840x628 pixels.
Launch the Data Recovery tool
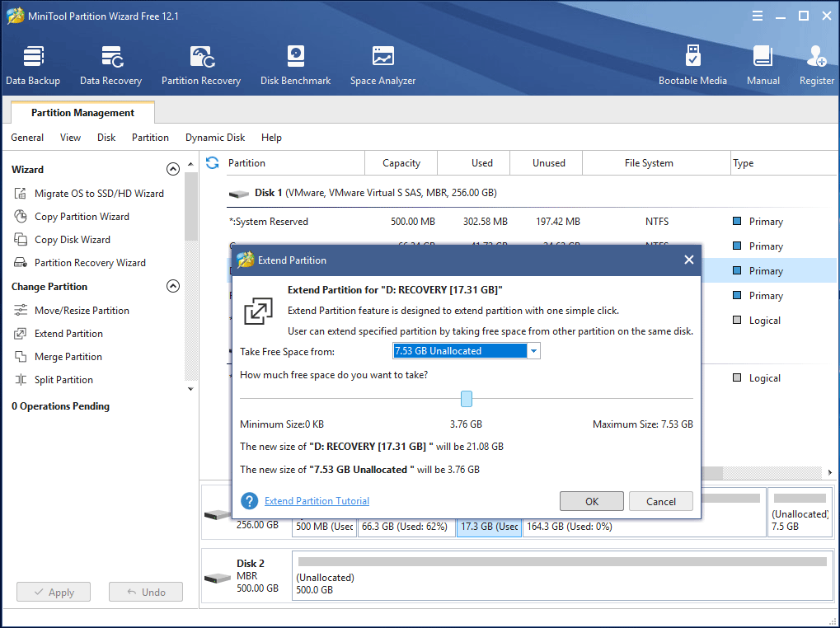(x=111, y=65)
